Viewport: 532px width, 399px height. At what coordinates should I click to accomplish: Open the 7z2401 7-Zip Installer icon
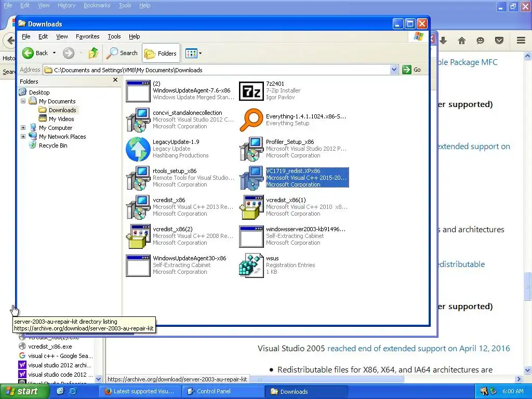click(x=251, y=91)
